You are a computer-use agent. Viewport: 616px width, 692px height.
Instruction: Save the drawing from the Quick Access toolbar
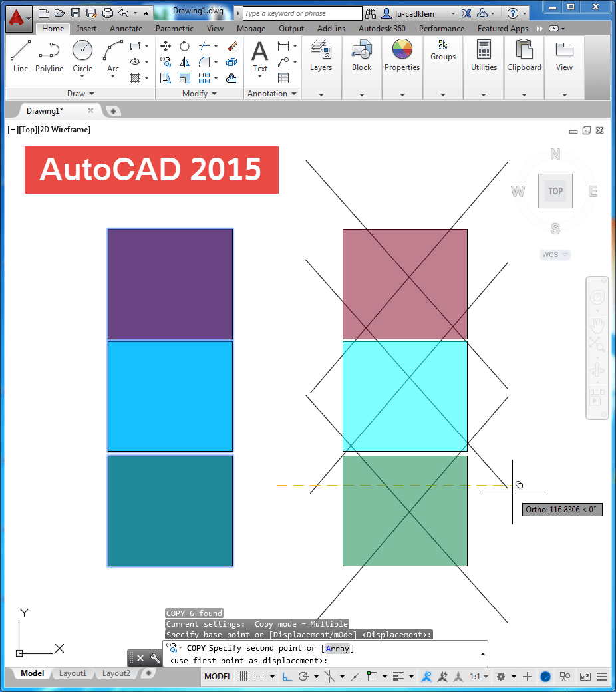point(76,13)
